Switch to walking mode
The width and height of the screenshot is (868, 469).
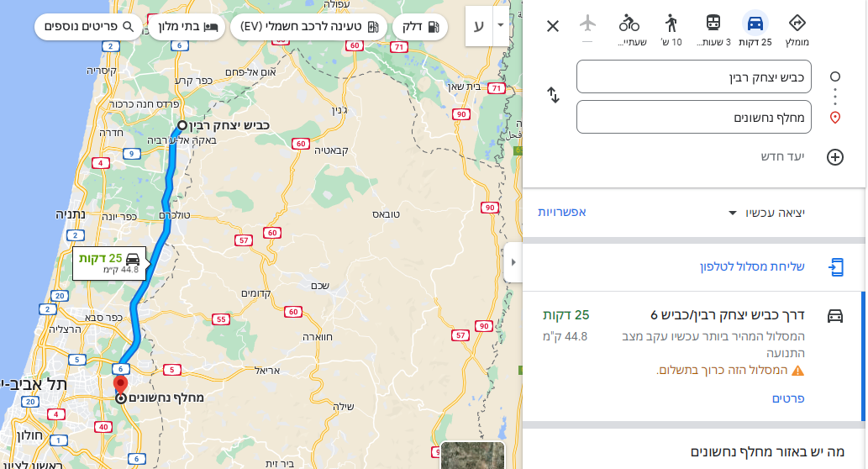671,24
